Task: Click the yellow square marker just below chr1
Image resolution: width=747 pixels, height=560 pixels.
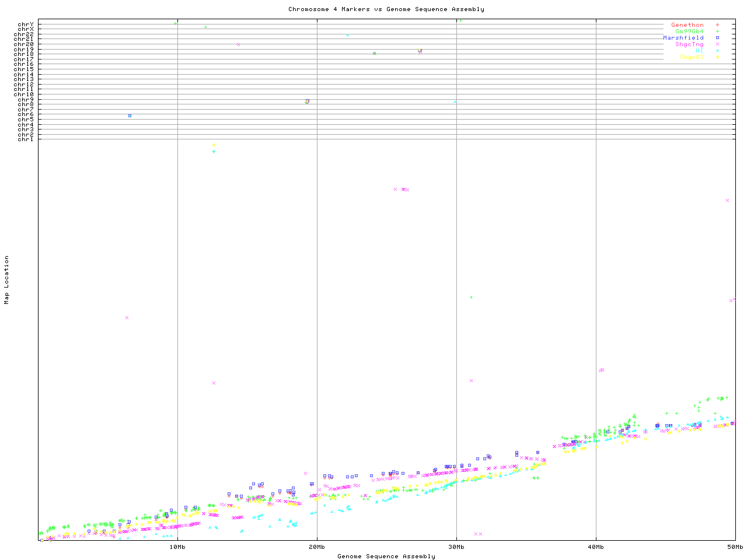Action: [x=214, y=145]
